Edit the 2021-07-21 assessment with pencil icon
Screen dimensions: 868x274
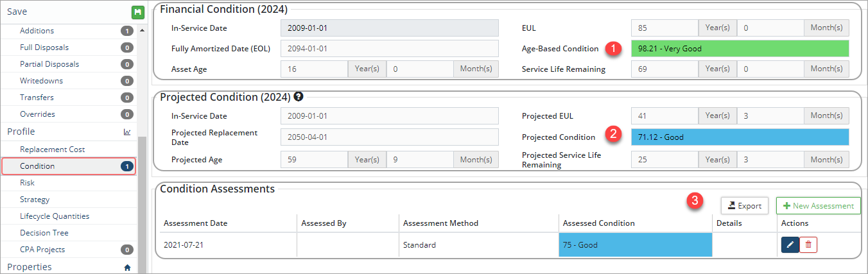coord(790,244)
